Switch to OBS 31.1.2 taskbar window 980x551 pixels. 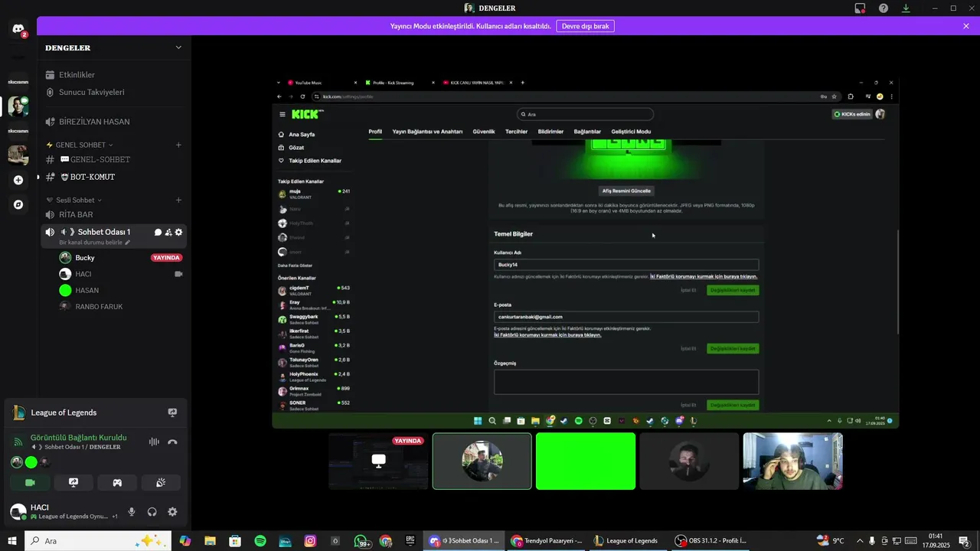(x=711, y=541)
